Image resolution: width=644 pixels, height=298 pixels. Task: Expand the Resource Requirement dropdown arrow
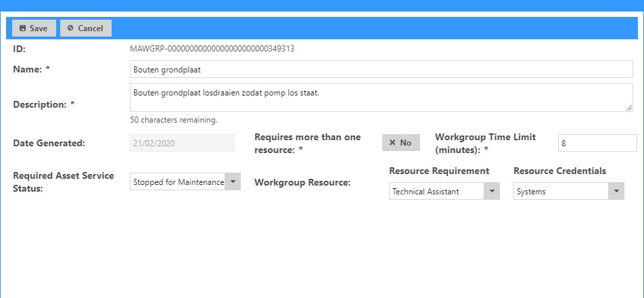492,192
